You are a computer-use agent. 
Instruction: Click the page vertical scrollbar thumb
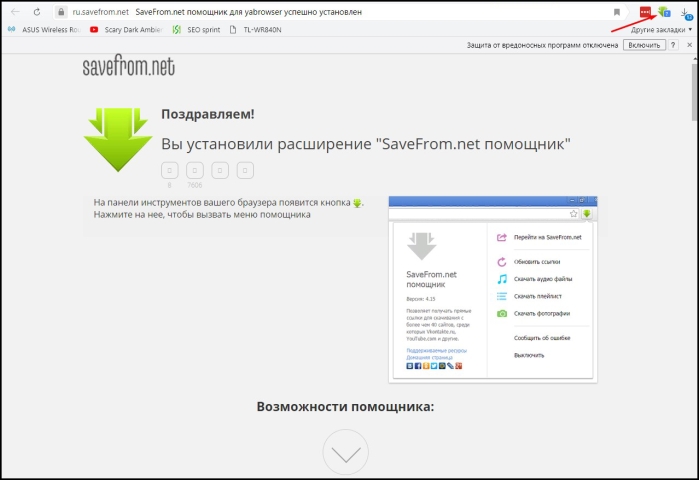(695, 92)
